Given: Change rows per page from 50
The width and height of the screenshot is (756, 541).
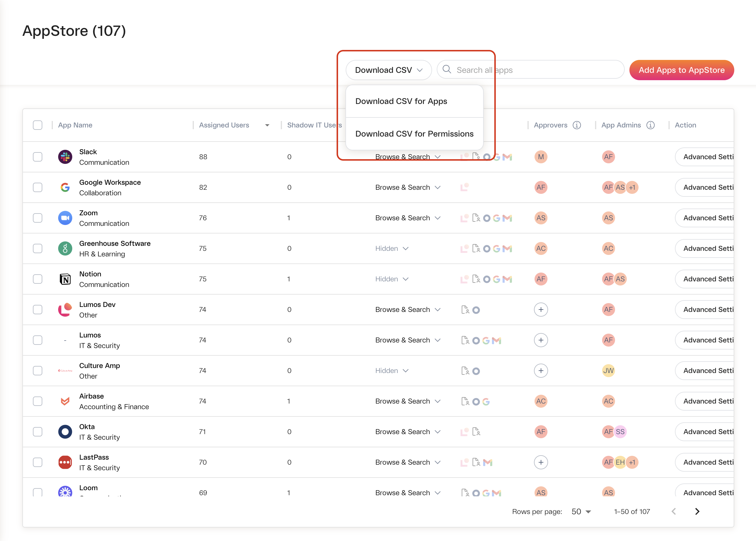Looking at the screenshot, I should (x=581, y=512).
